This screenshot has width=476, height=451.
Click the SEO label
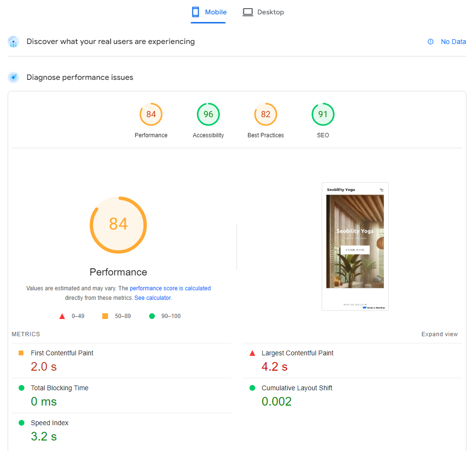click(x=323, y=135)
